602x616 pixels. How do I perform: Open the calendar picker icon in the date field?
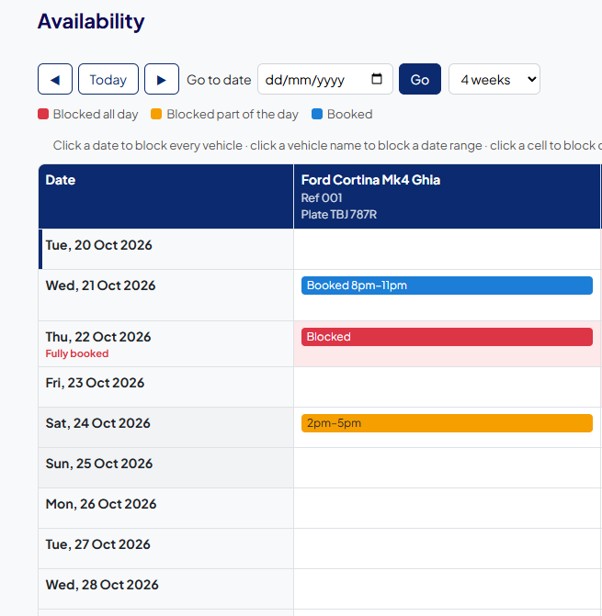click(x=376, y=79)
